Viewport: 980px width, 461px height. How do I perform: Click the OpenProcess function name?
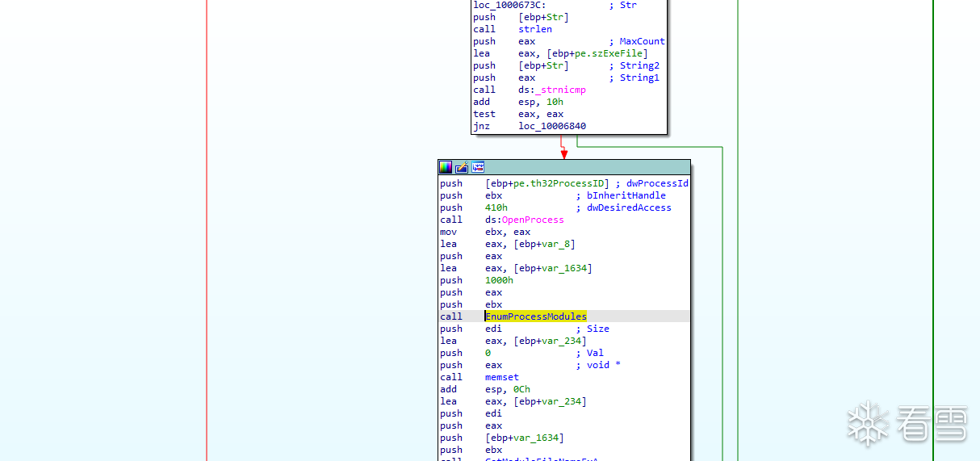532,220
